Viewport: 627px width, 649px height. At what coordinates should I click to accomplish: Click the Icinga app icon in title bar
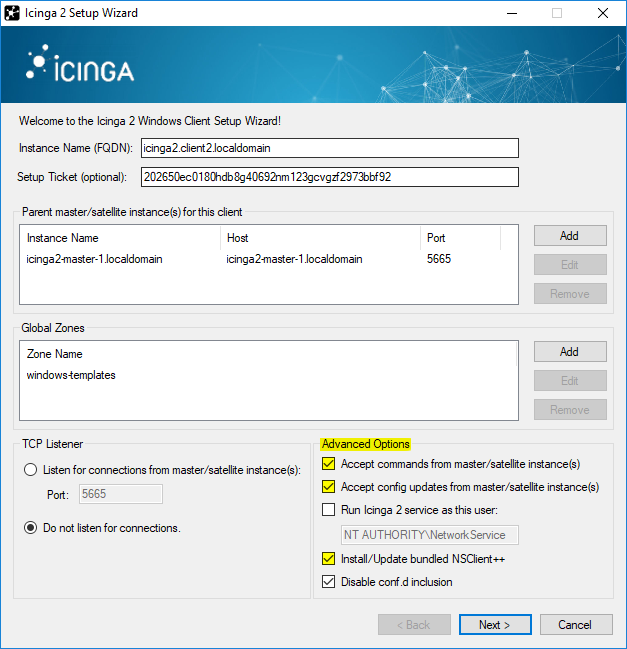[12, 13]
